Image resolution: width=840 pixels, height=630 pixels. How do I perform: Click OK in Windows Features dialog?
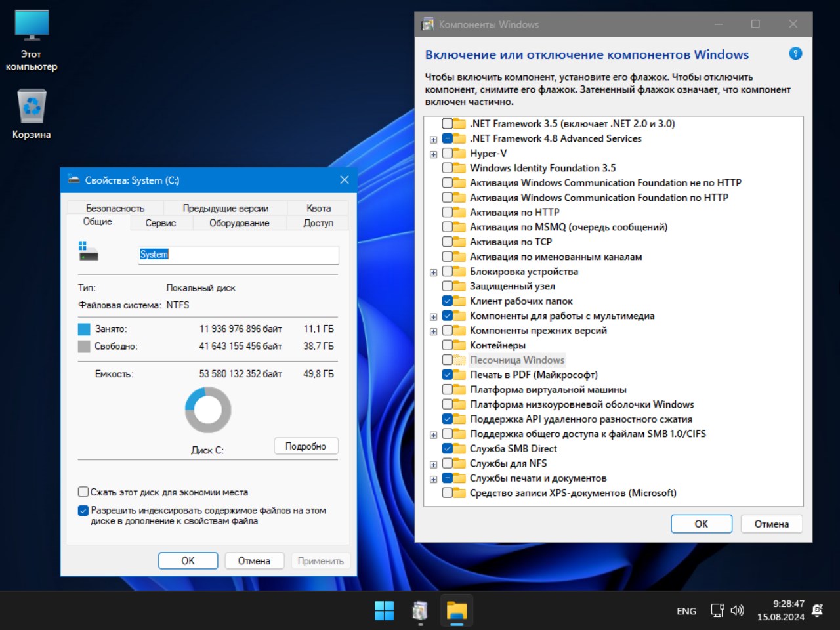pyautogui.click(x=702, y=524)
